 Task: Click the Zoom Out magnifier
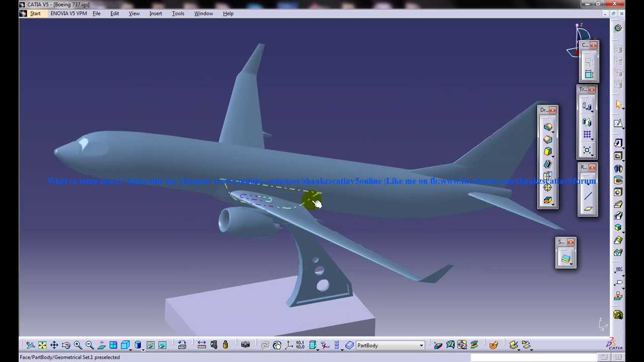click(x=90, y=345)
